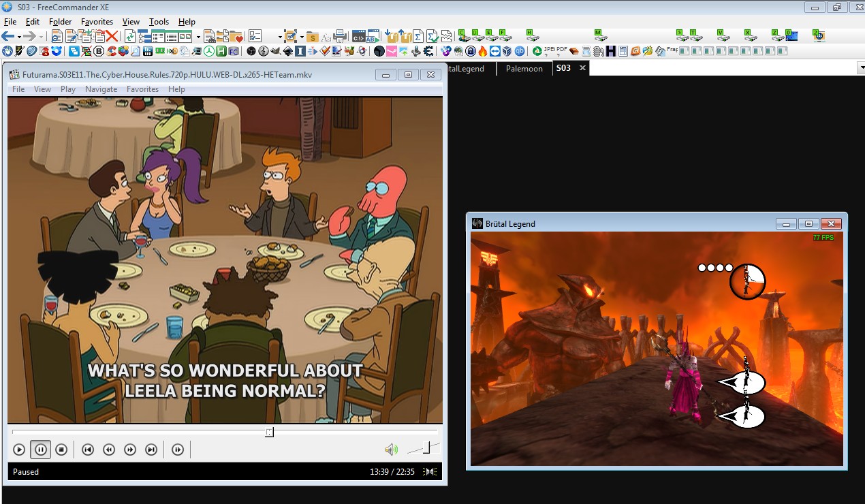Viewport: 865px width, 504px height.
Task: Click the folder tree view icon
Action: [144, 36]
